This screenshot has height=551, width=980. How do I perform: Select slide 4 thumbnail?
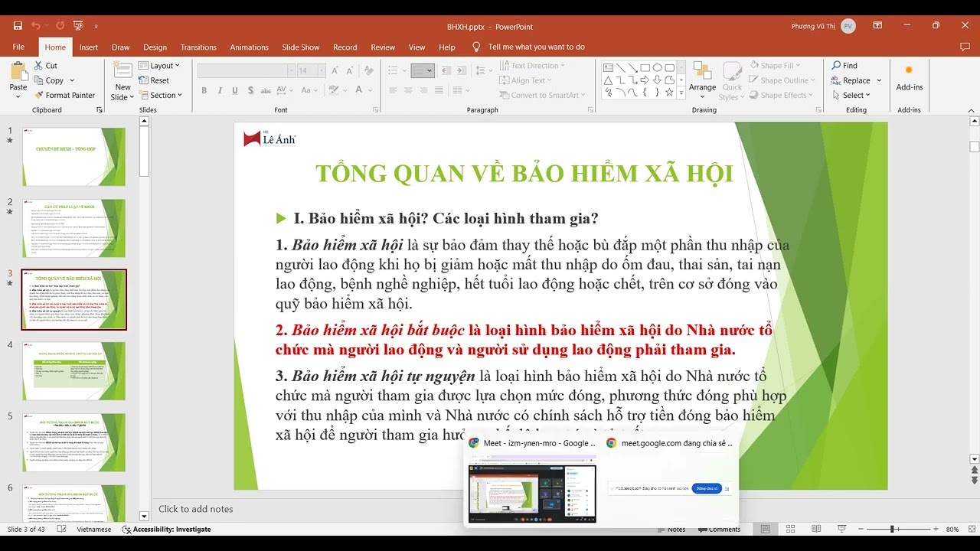point(73,371)
